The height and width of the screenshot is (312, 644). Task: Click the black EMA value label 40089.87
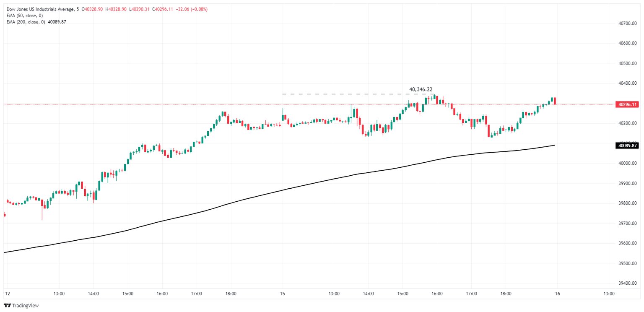[627, 146]
